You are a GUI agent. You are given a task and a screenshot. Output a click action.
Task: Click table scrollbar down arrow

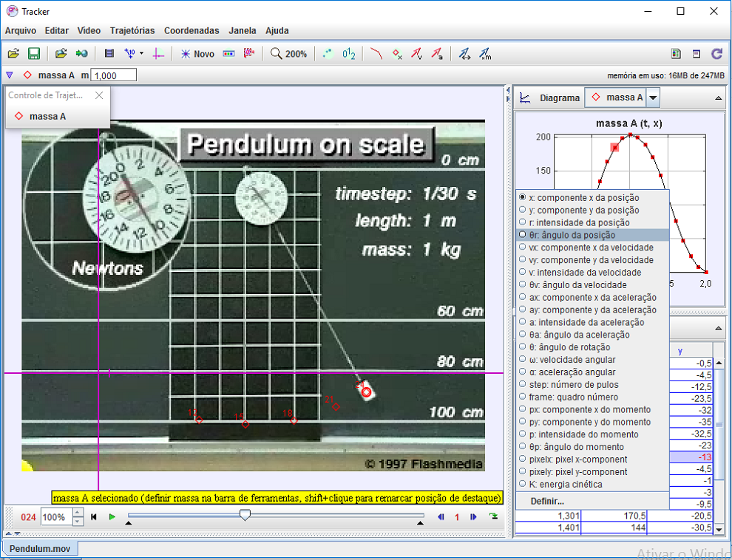pos(719,529)
